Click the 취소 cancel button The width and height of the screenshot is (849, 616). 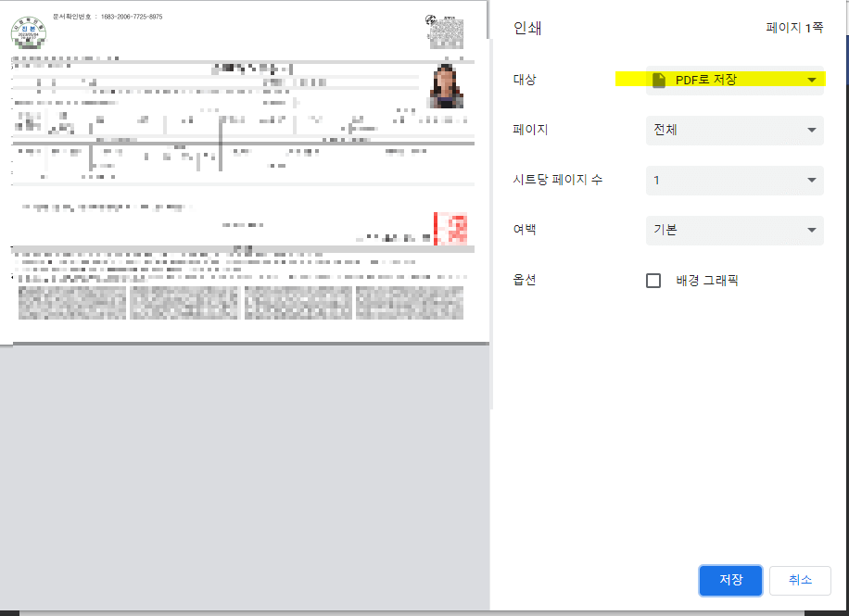pos(799,581)
